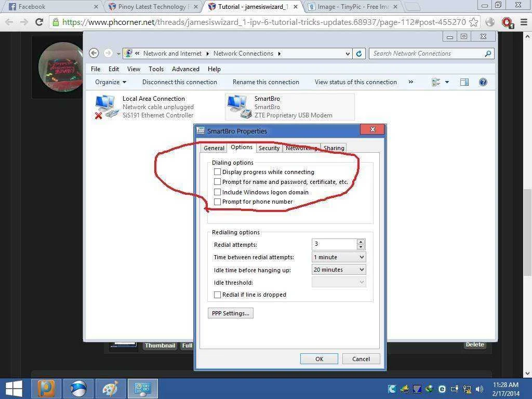Click the OK button
The image size is (532, 399).
pos(319,359)
